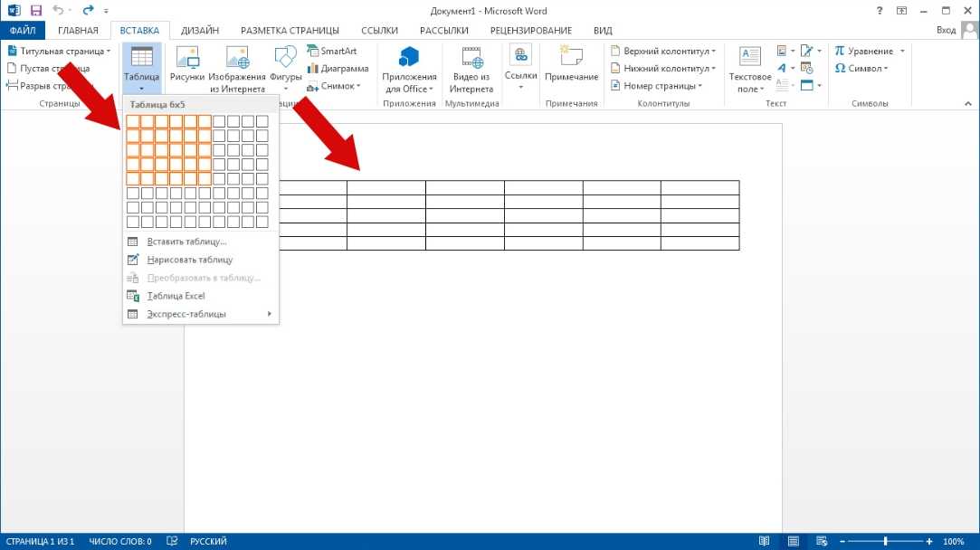Click top-left cell of document table
Image resolution: width=980 pixels, height=550 pixels.
pyautogui.click(x=312, y=187)
